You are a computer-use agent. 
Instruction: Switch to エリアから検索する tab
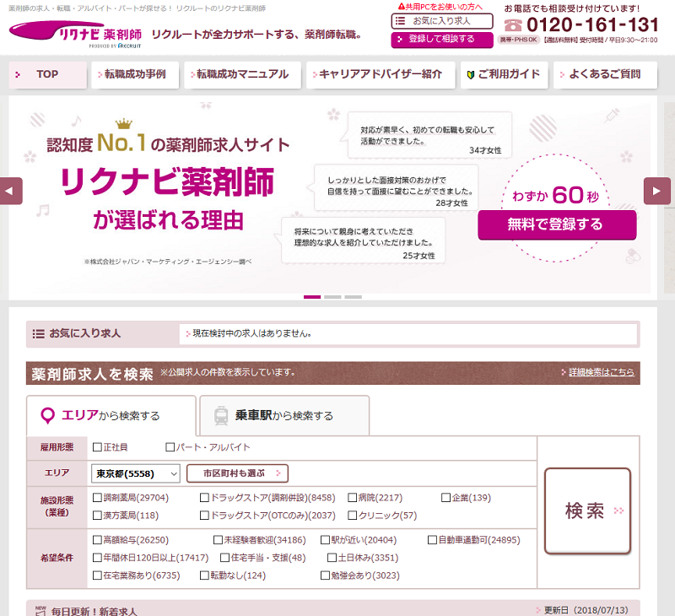click(x=111, y=416)
